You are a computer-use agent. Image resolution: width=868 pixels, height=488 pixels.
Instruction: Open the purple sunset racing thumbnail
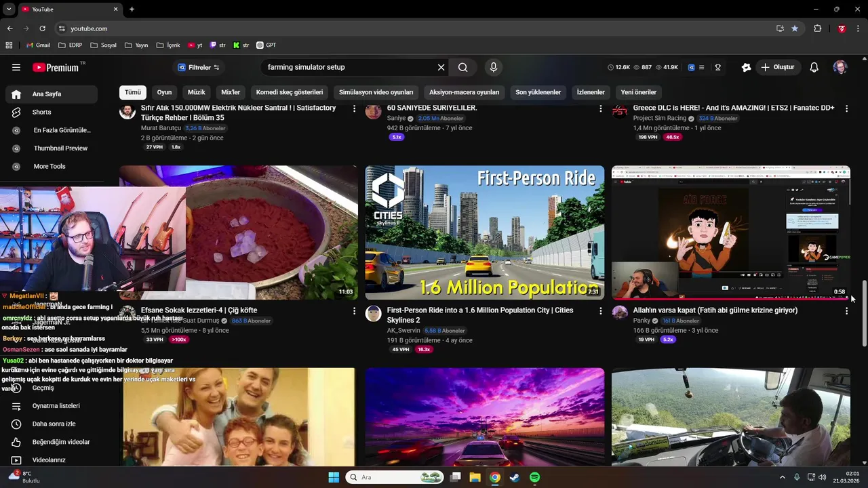485,417
